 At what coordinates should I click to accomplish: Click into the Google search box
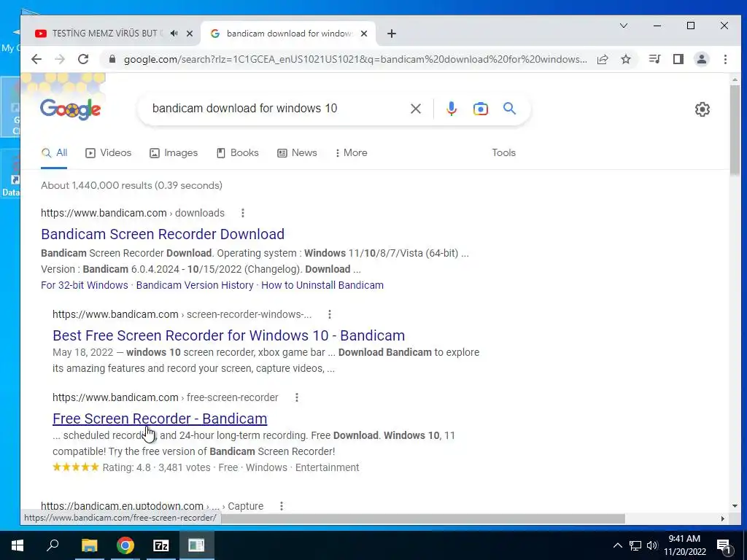pos(276,109)
